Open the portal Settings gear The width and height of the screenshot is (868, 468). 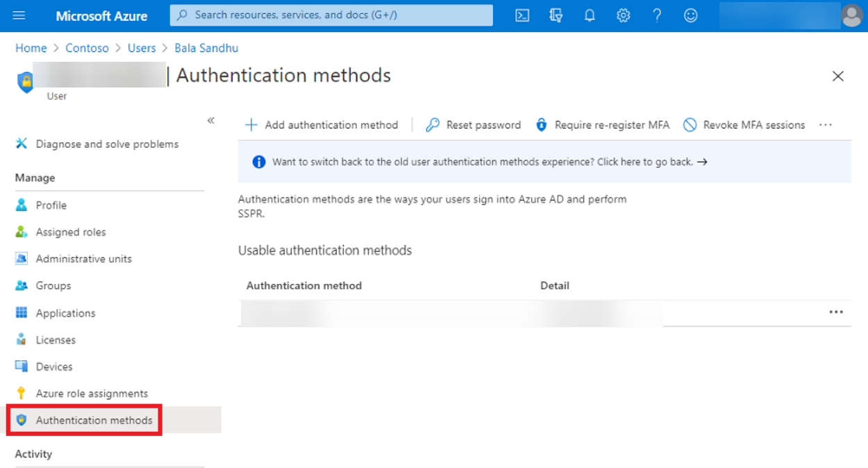(623, 15)
